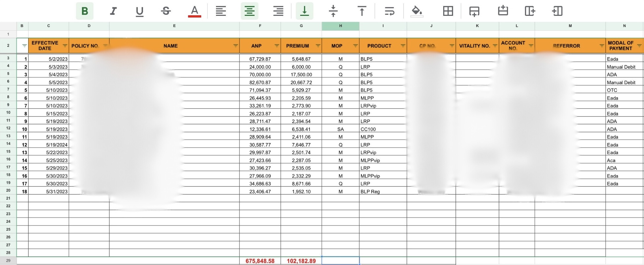Select column N header
This screenshot has width=644, height=265.
[625, 26]
